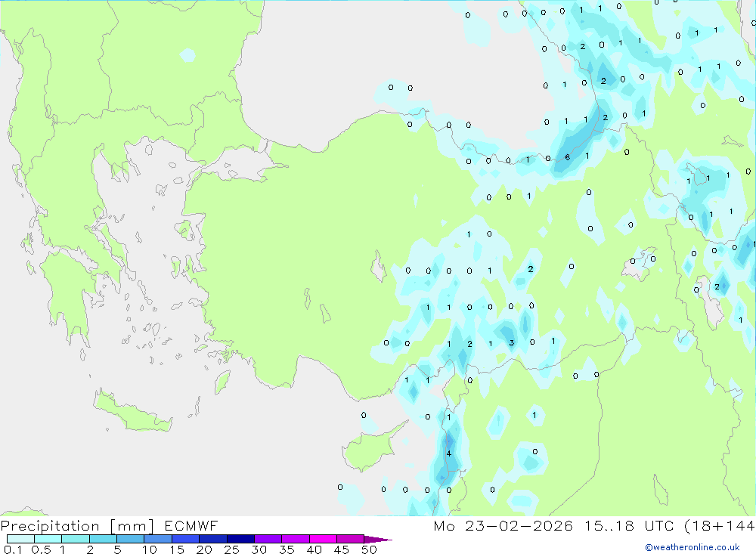Click the map precipitation value '4'
Viewport: 756px width, 554px height.
(449, 453)
